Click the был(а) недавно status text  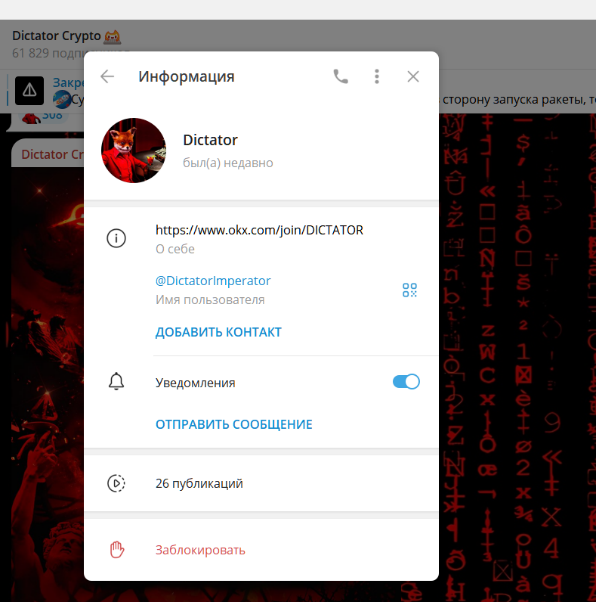click(228, 163)
